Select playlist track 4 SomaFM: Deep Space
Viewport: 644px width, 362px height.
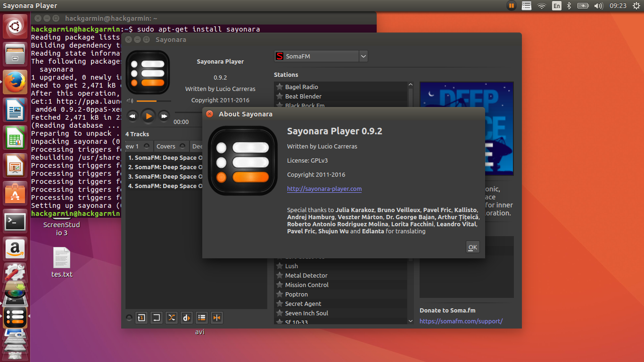click(x=165, y=186)
